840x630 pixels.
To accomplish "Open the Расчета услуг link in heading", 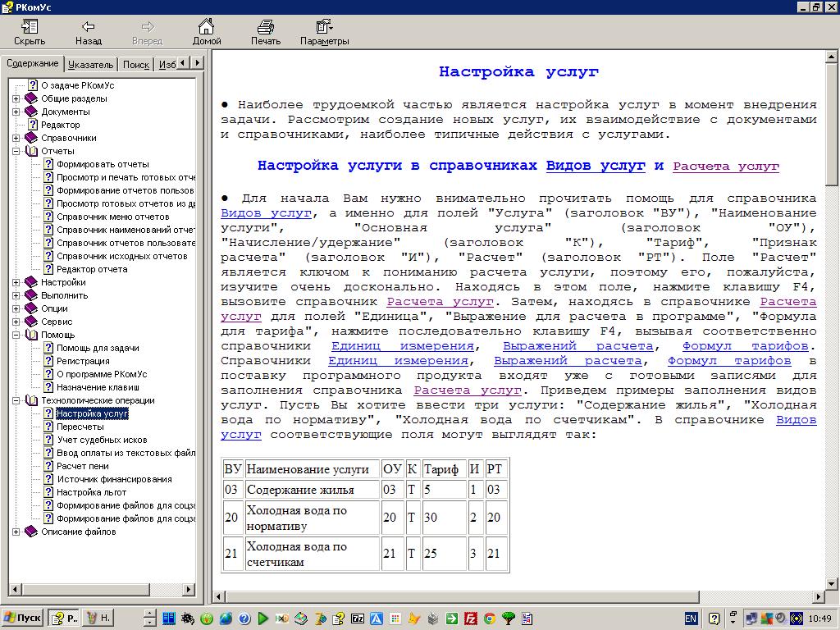I will (725, 166).
